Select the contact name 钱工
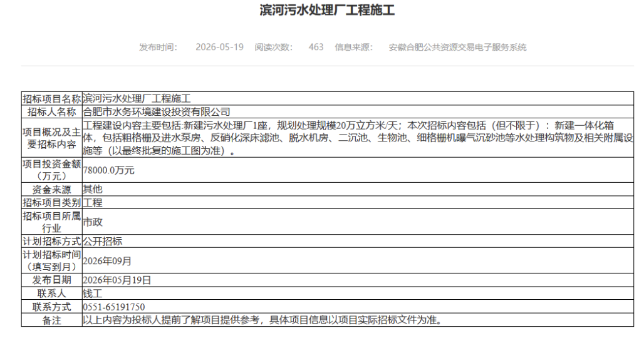Viewport: 644px width, 338px height. (93, 294)
